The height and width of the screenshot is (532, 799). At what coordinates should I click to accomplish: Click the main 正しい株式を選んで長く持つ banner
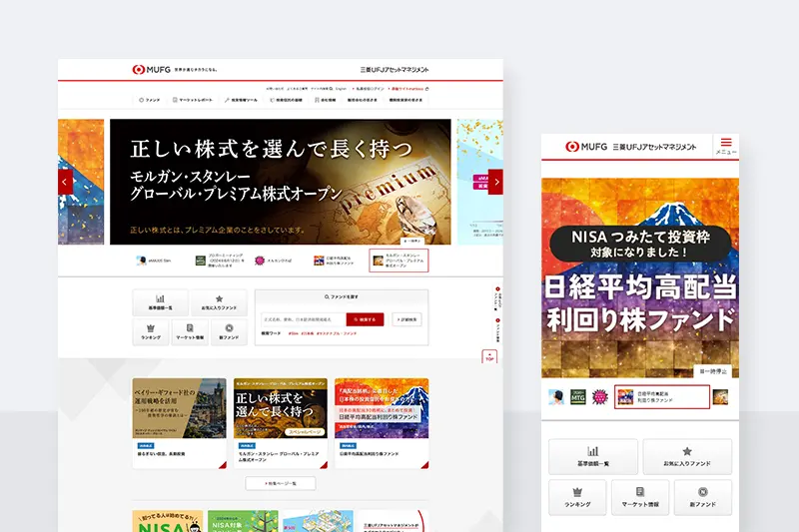tap(281, 182)
